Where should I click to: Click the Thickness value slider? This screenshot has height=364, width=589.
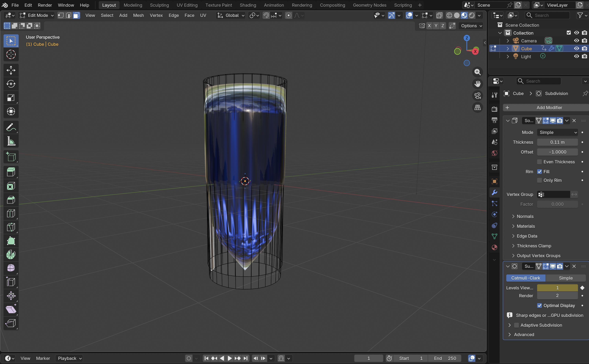pos(557,142)
